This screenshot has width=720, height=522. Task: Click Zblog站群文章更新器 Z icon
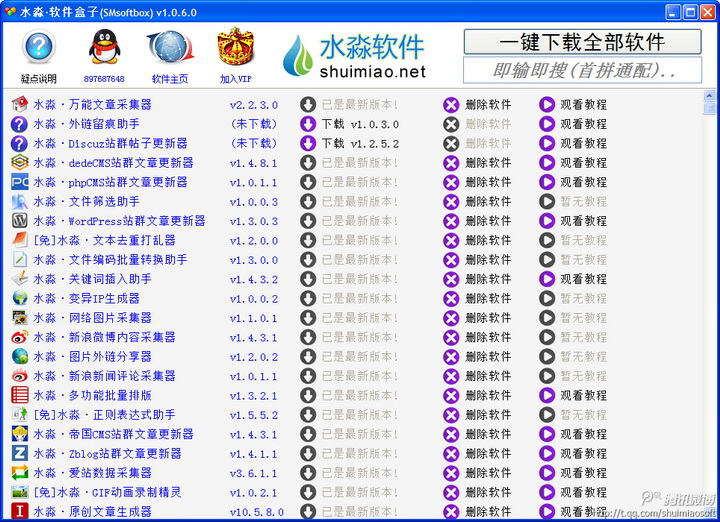point(19,454)
